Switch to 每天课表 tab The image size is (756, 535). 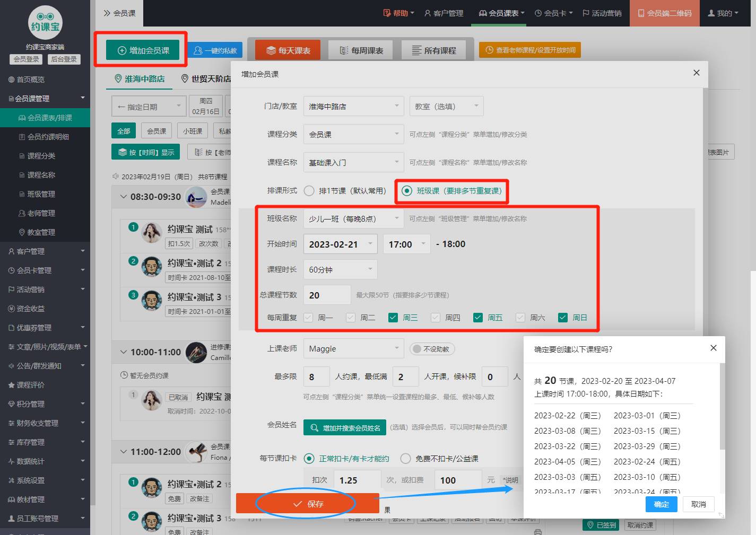pyautogui.click(x=288, y=50)
